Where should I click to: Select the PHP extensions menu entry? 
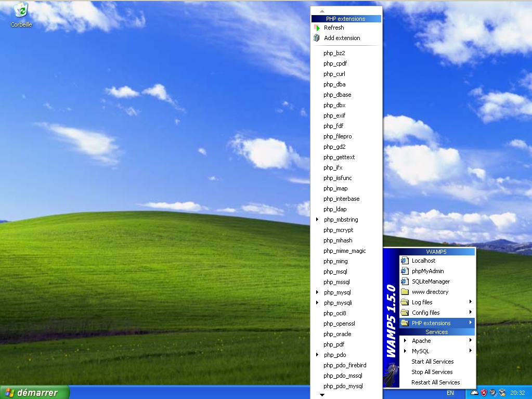pos(431,323)
